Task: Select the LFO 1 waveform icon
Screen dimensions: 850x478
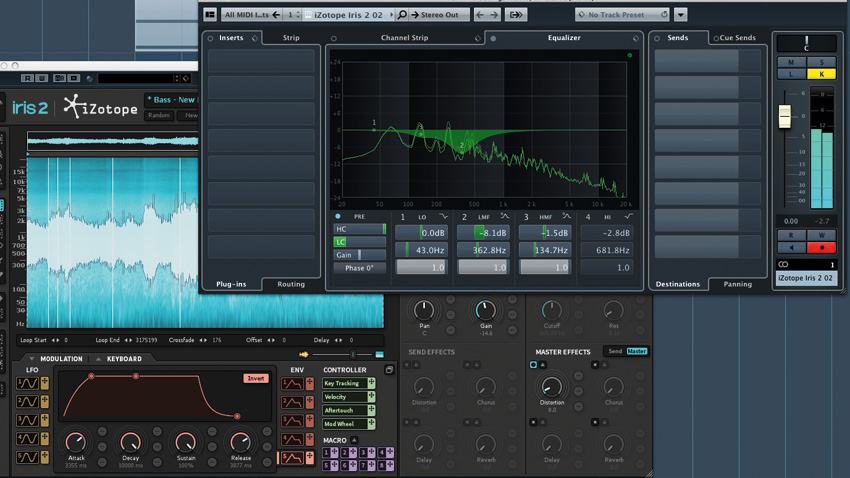Action: point(27,383)
